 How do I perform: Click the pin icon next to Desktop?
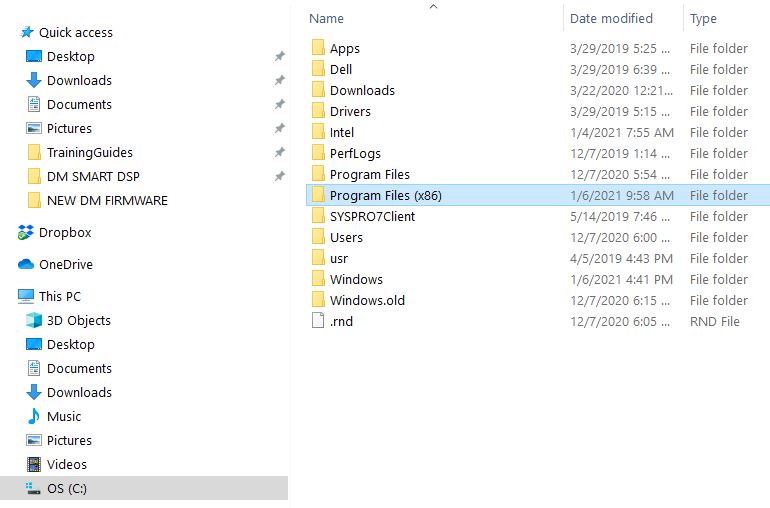tap(279, 56)
